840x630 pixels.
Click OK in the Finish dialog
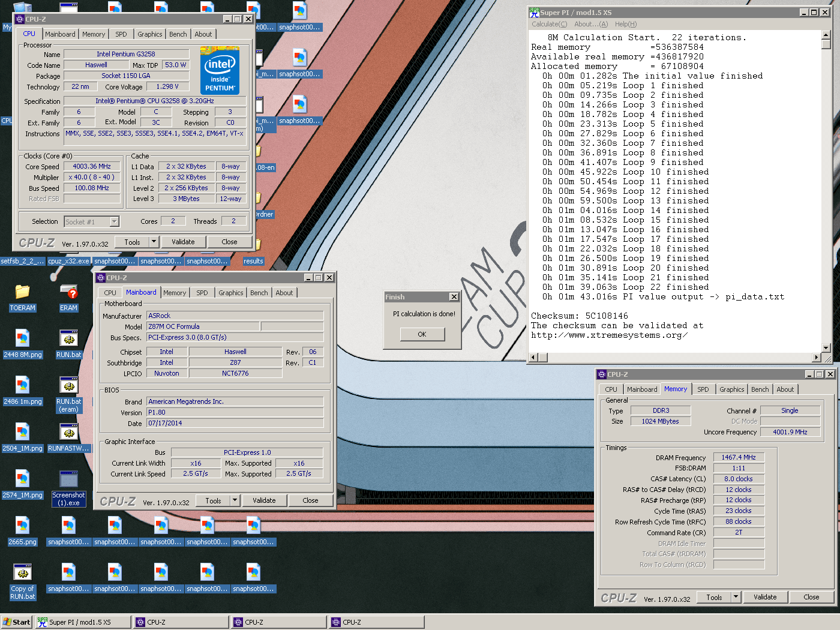coord(422,334)
